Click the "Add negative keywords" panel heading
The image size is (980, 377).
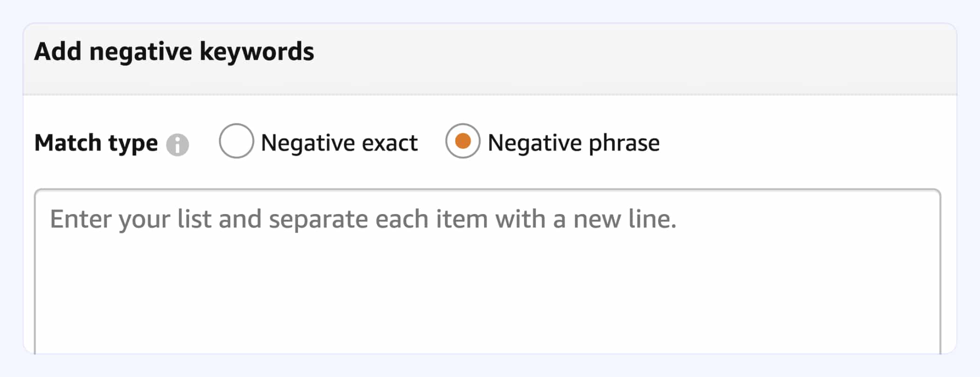174,51
